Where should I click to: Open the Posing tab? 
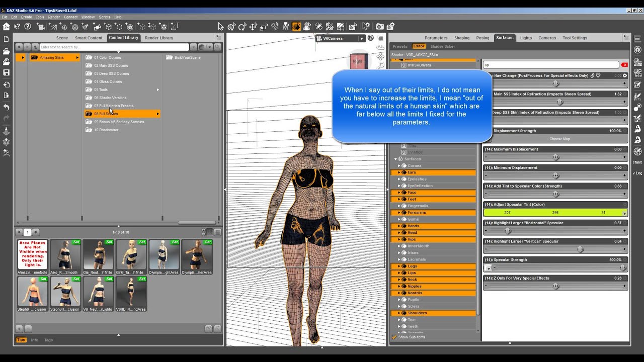pos(482,38)
